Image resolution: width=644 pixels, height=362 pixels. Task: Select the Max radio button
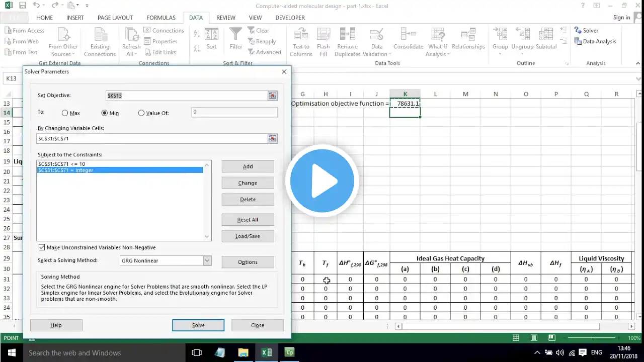[x=65, y=113]
